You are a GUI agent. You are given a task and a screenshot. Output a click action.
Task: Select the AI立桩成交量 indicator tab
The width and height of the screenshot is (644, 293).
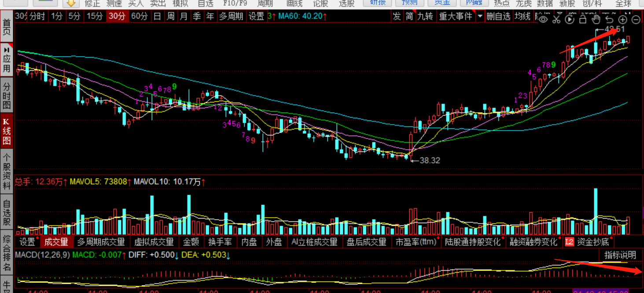point(314,242)
